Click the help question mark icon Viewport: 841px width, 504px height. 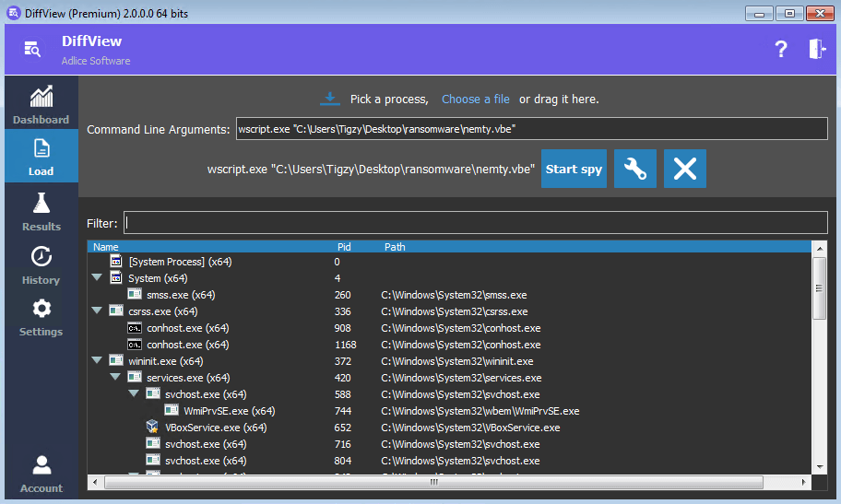pos(781,50)
